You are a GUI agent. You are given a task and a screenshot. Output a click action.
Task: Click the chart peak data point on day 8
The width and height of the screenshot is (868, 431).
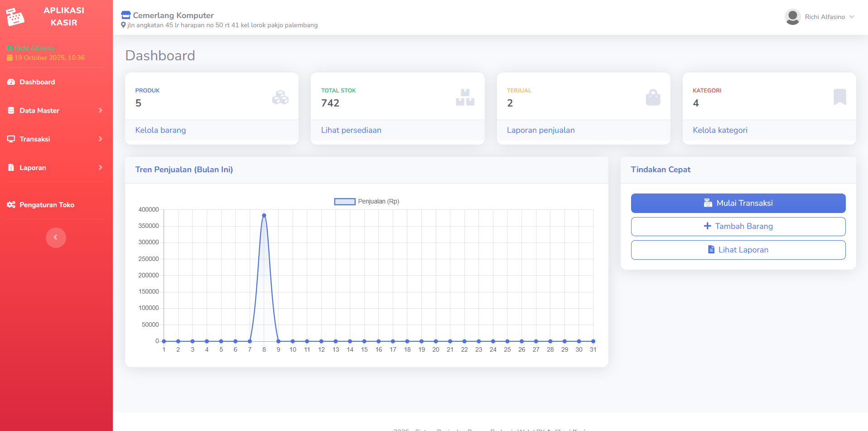pyautogui.click(x=264, y=216)
